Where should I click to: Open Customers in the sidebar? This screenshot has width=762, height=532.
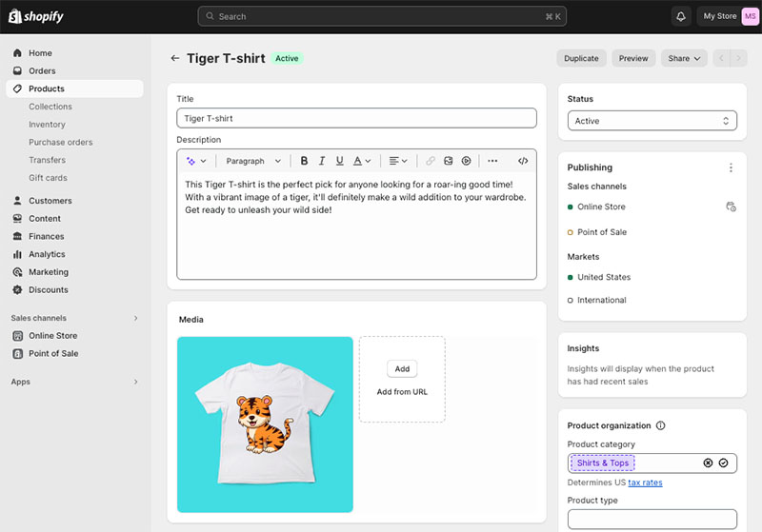click(x=50, y=201)
